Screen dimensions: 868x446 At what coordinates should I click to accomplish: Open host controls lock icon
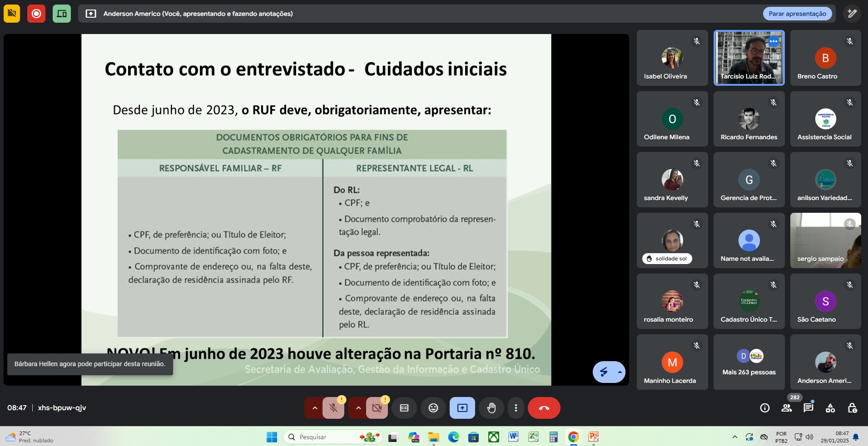(x=852, y=408)
